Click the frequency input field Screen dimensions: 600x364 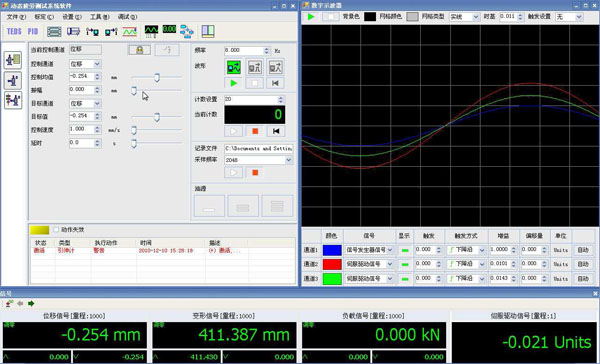pyautogui.click(x=244, y=51)
